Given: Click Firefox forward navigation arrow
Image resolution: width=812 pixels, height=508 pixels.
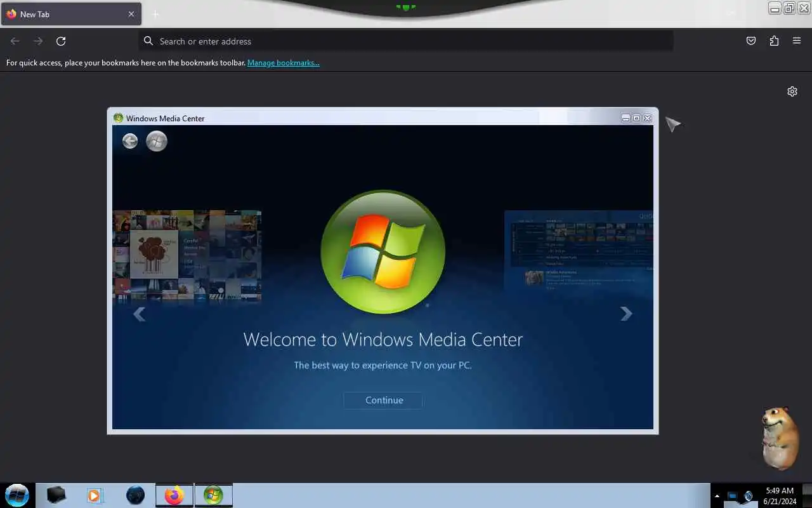Looking at the screenshot, I should (38, 41).
